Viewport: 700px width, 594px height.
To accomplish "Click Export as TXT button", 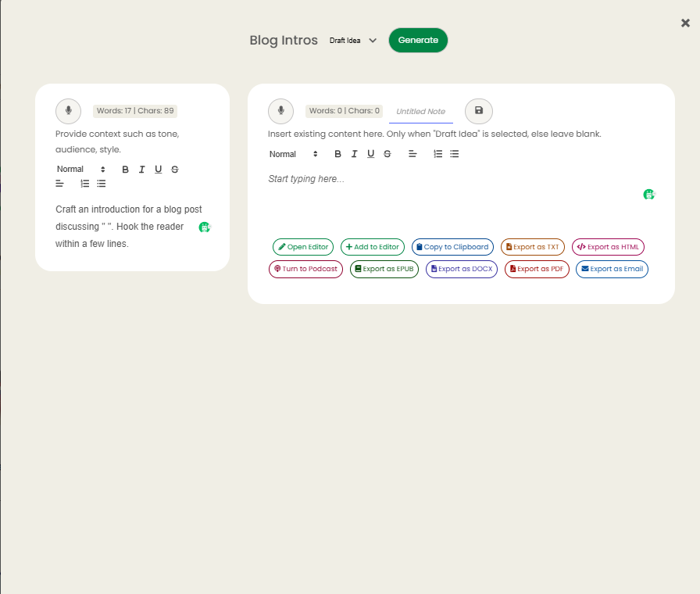I will coord(533,247).
